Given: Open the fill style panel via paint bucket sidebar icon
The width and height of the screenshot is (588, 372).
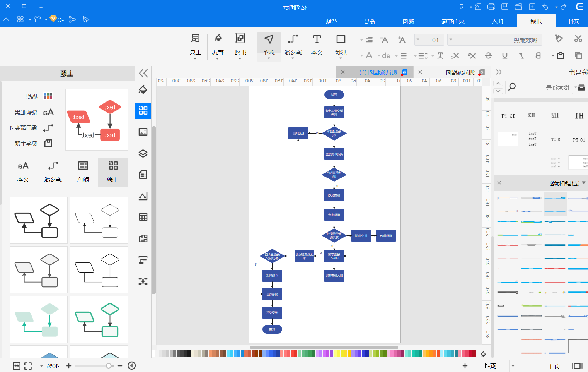Looking at the screenshot, I should point(143,89).
